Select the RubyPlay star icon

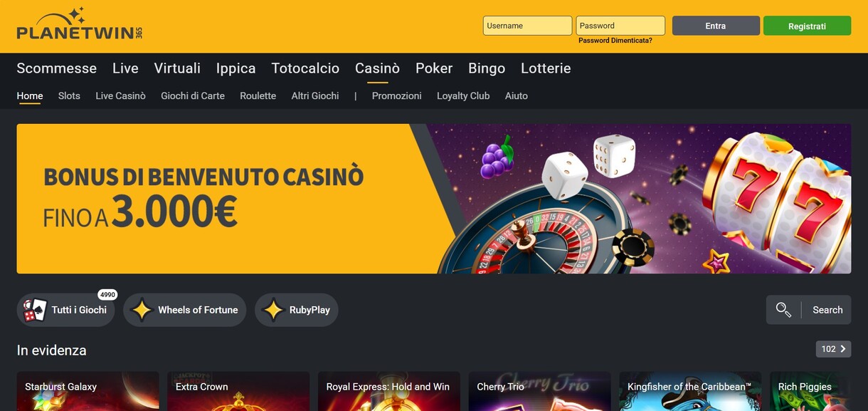[273, 310]
